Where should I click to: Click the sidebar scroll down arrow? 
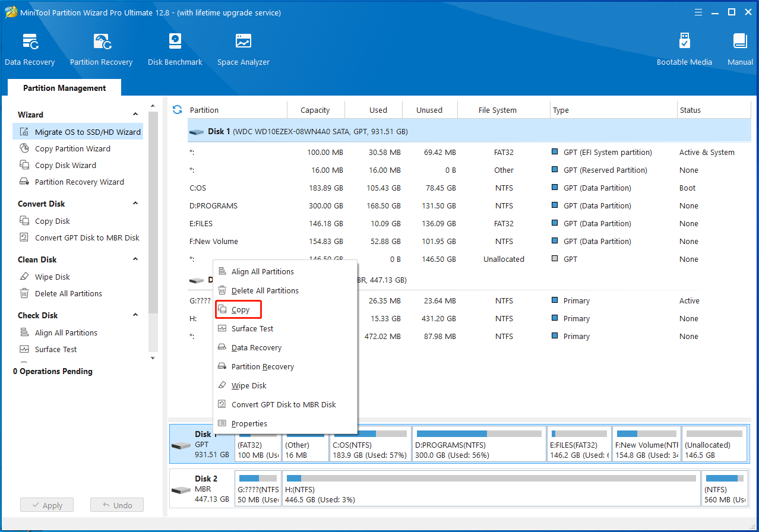tap(153, 358)
